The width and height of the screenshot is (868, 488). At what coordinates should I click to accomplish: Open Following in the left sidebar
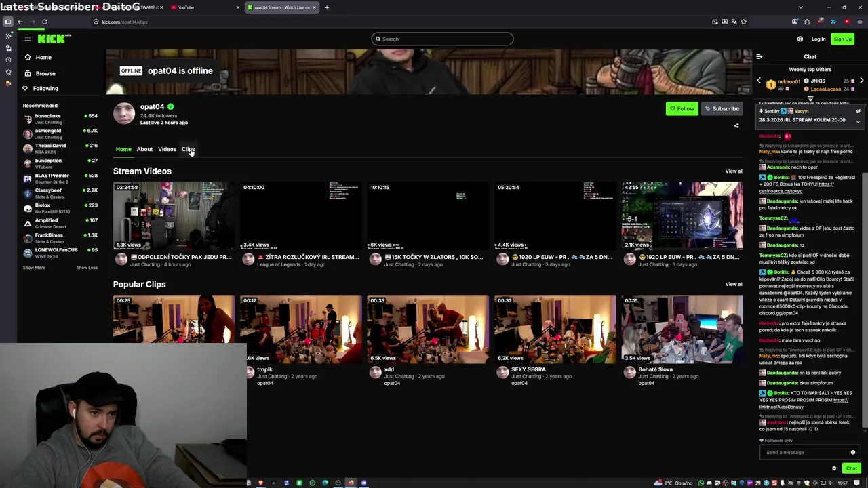point(45,88)
